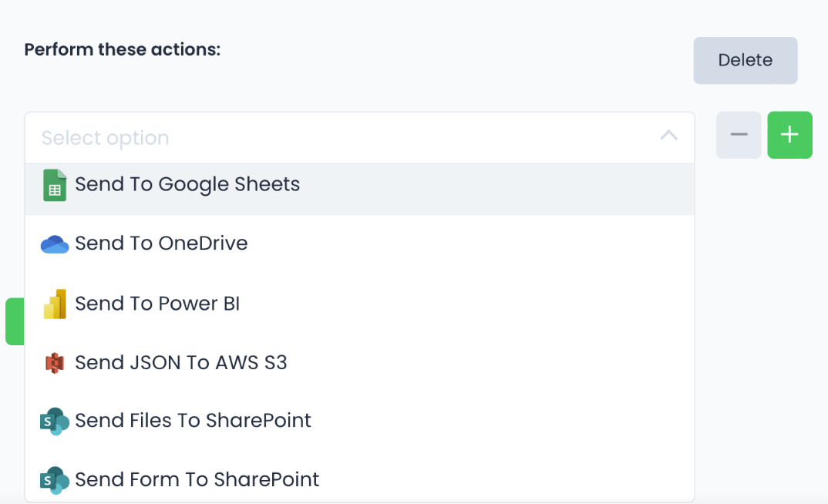Image resolution: width=828 pixels, height=504 pixels.
Task: Click the Power BI bar chart icon
Action: point(54,303)
